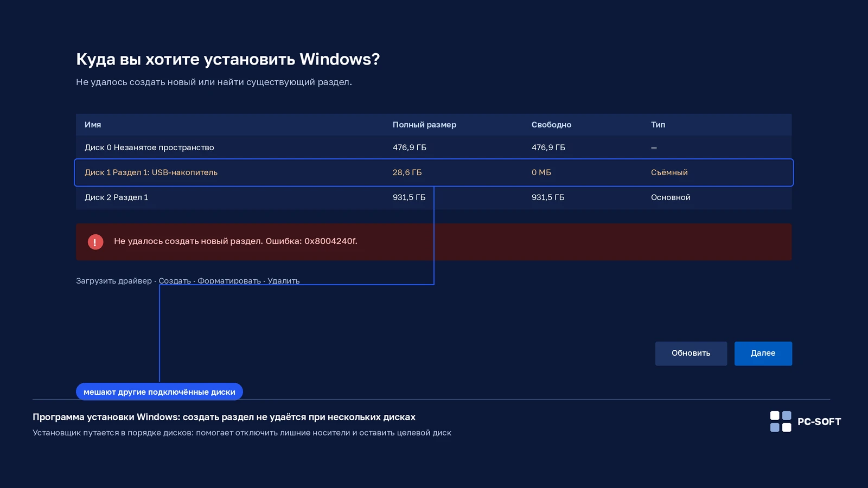Click the Форматировать link
The height and width of the screenshot is (488, 868).
(229, 281)
